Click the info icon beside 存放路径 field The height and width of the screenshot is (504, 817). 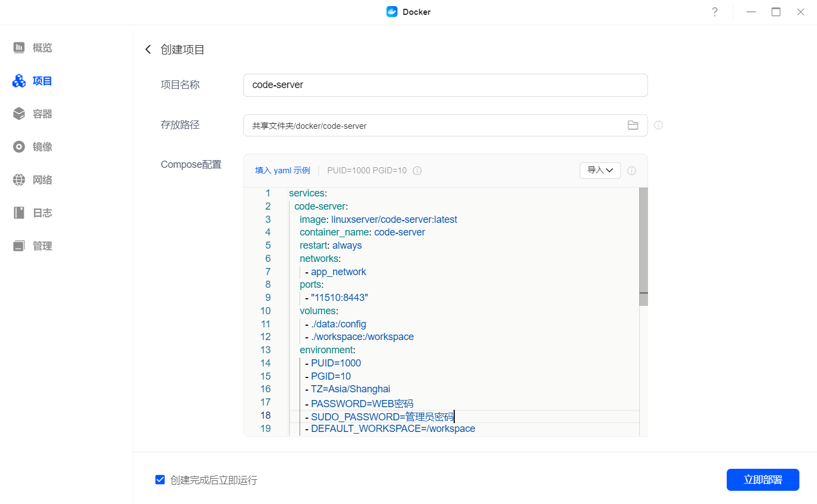(x=658, y=125)
